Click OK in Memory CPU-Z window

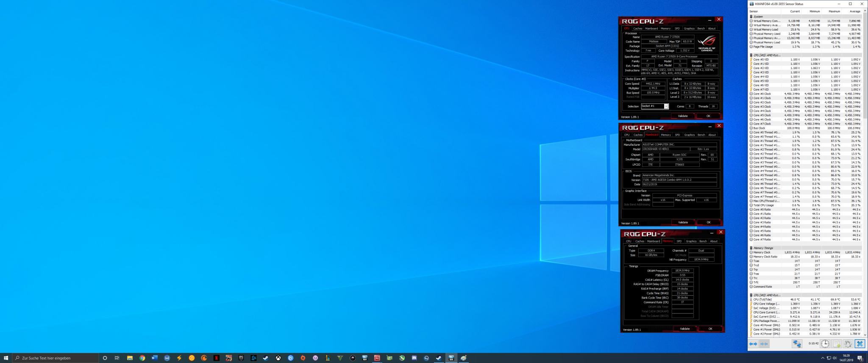(710, 329)
